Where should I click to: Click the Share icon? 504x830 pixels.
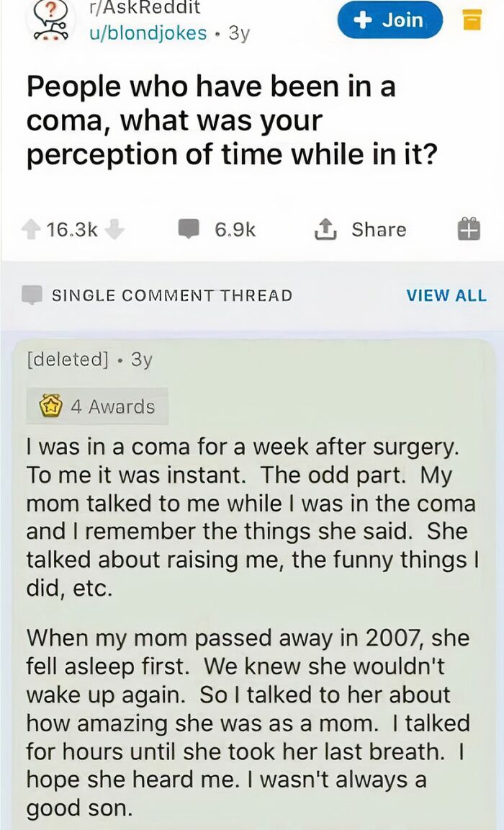coord(327,229)
